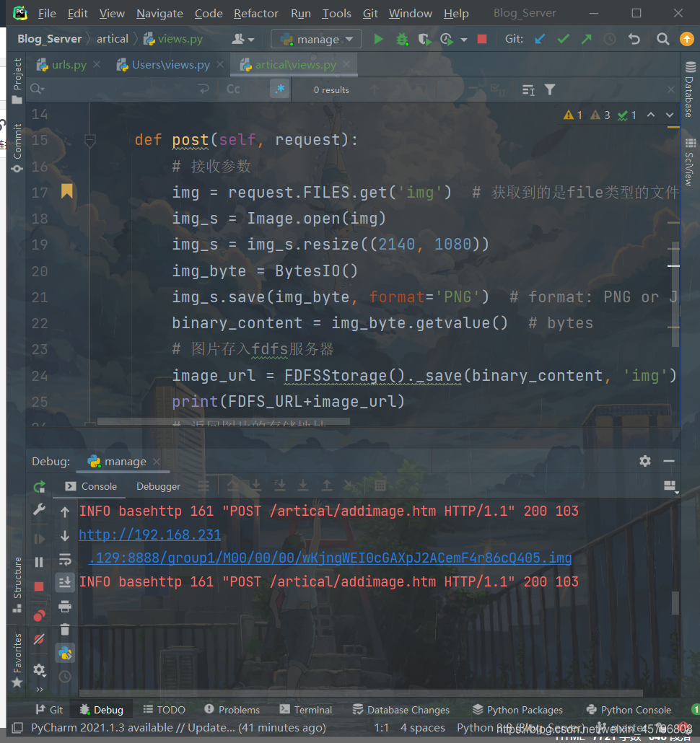The image size is (700, 743).
Task: Expand the user account dropdown
Action: click(242, 39)
